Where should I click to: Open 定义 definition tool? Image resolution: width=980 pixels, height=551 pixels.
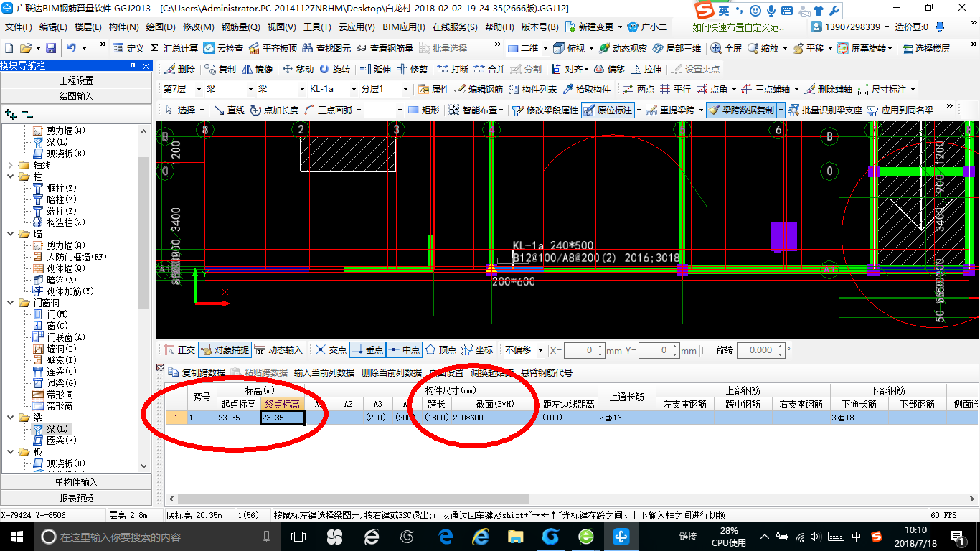pos(128,48)
